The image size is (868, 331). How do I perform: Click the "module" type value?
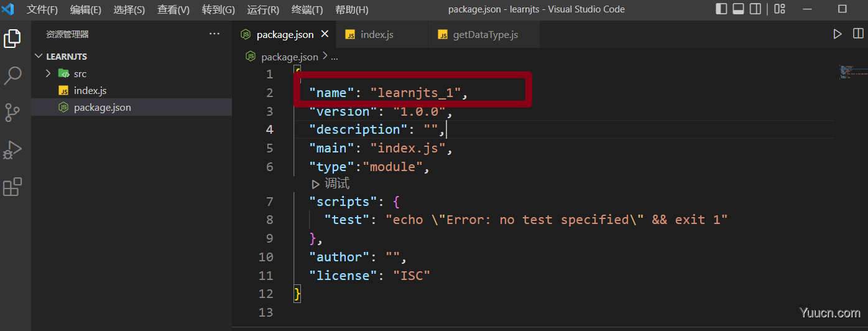point(394,167)
